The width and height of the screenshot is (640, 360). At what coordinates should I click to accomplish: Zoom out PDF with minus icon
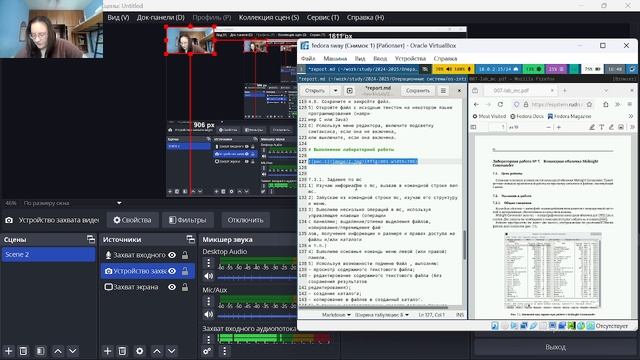point(549,127)
